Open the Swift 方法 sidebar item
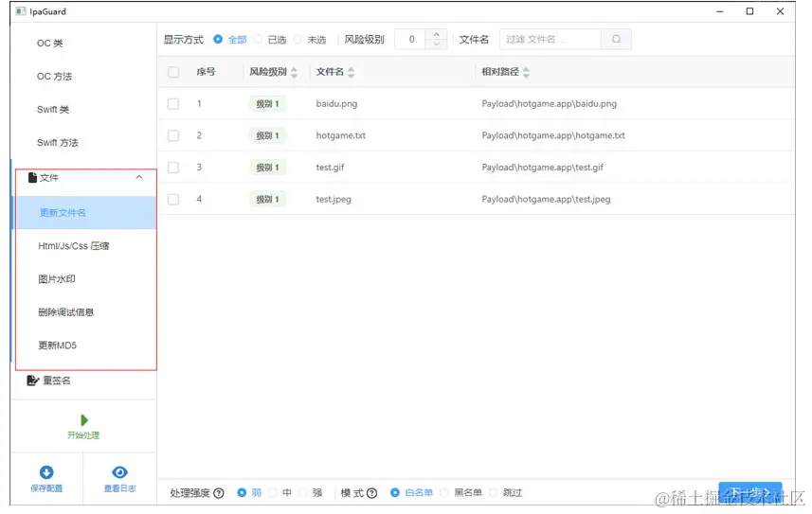Image resolution: width=812 pixels, height=514 pixels. 58,142
